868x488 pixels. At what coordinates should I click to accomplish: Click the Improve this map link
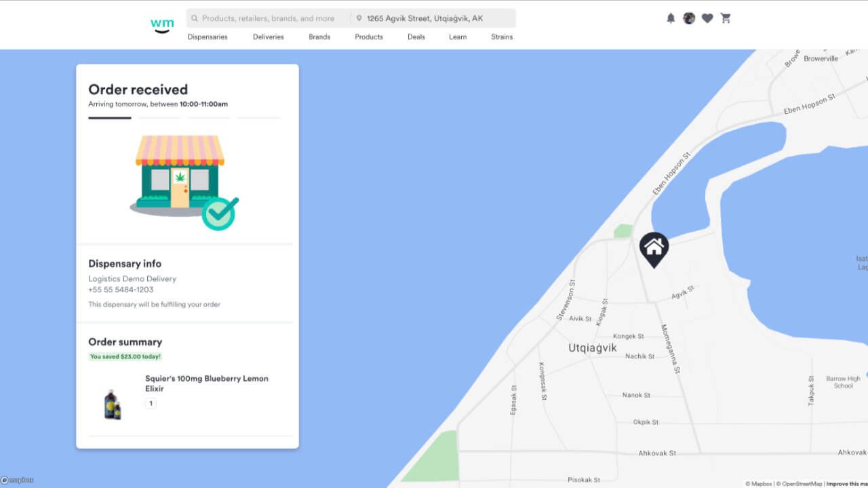point(847,484)
